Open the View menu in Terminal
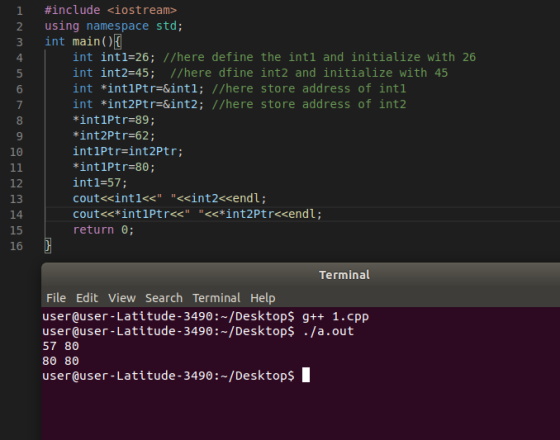The width and height of the screenshot is (560, 440). click(122, 298)
